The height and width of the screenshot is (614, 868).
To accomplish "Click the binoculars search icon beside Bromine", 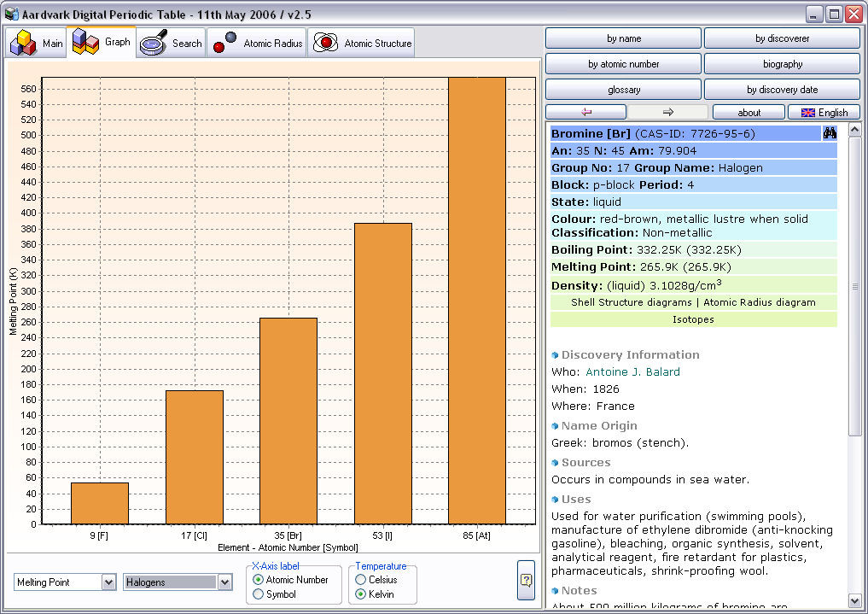I will coord(830,133).
